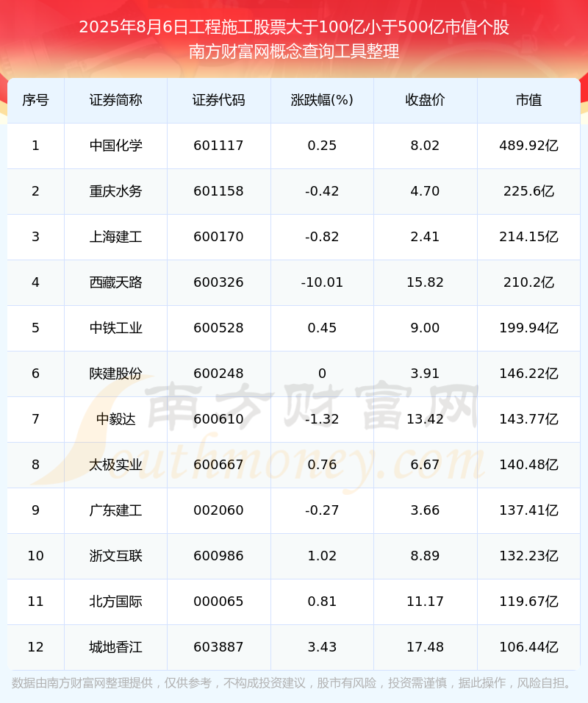Select stock code 600248

[219, 374]
